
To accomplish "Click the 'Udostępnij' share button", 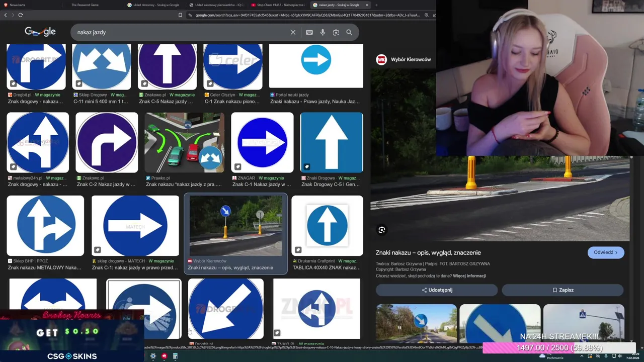I will [437, 290].
